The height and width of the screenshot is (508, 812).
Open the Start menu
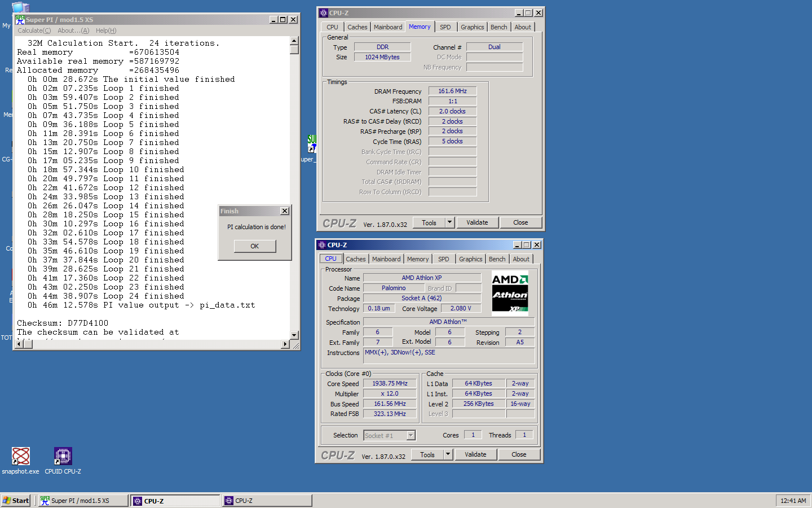(16, 501)
